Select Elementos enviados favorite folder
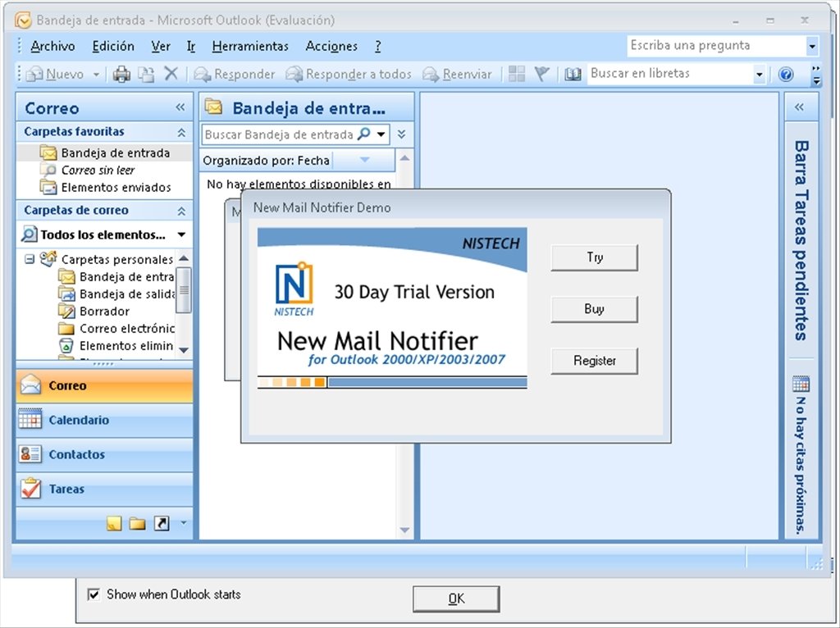This screenshot has width=840, height=628. tap(104, 188)
